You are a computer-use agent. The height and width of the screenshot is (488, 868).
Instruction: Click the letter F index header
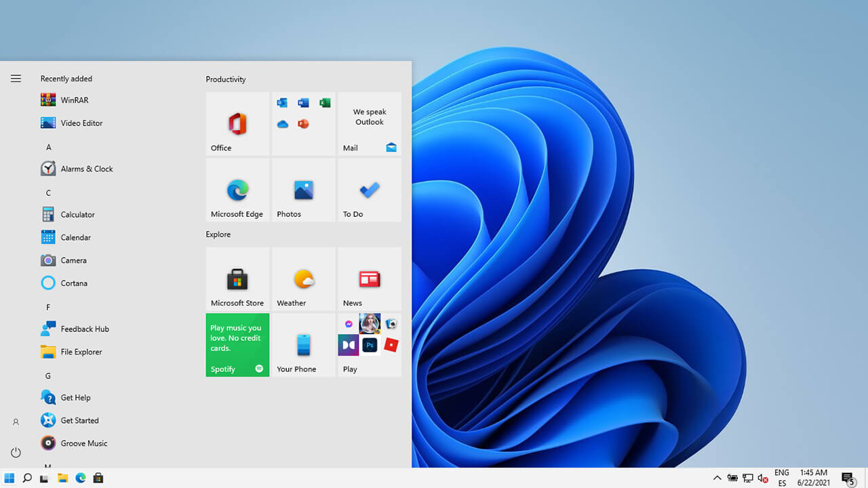point(48,307)
